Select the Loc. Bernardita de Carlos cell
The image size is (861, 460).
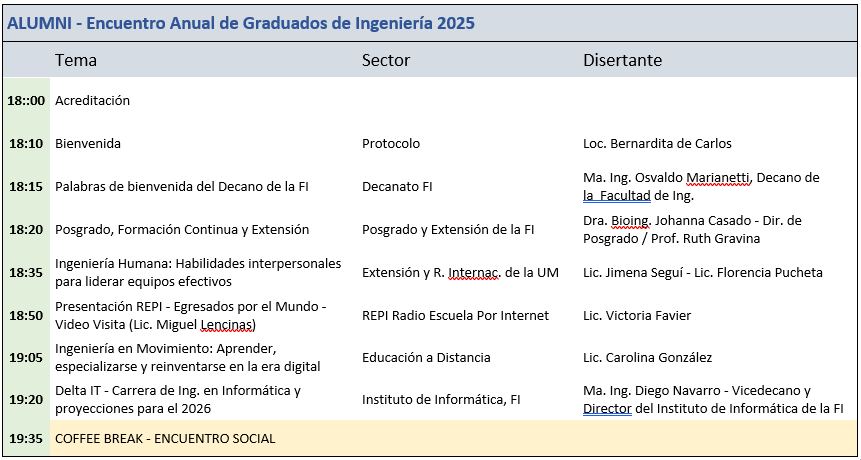pos(657,144)
